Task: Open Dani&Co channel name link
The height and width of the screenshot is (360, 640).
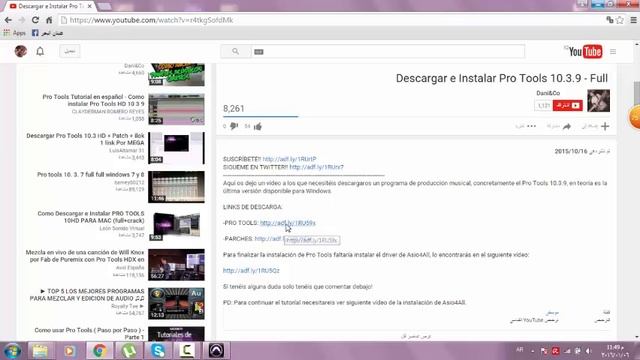Action: pyautogui.click(x=548, y=93)
